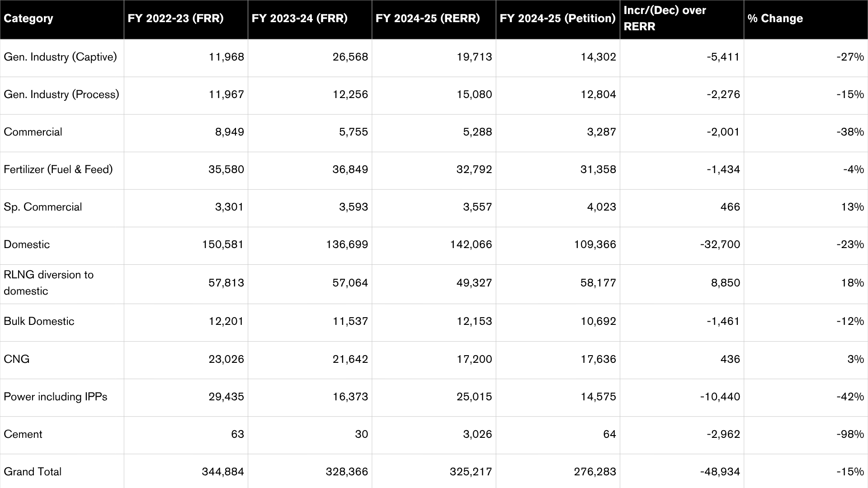
Task: Click the Domestic value 150,581 cell
Action: tap(186, 245)
